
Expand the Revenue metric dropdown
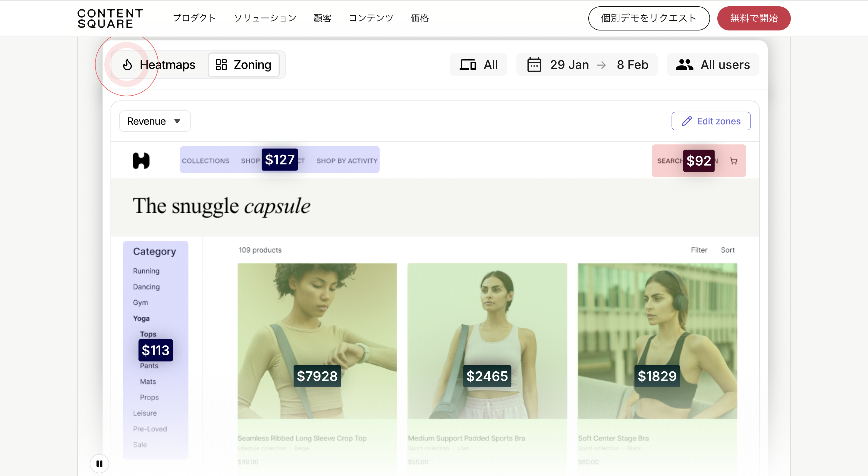(155, 121)
